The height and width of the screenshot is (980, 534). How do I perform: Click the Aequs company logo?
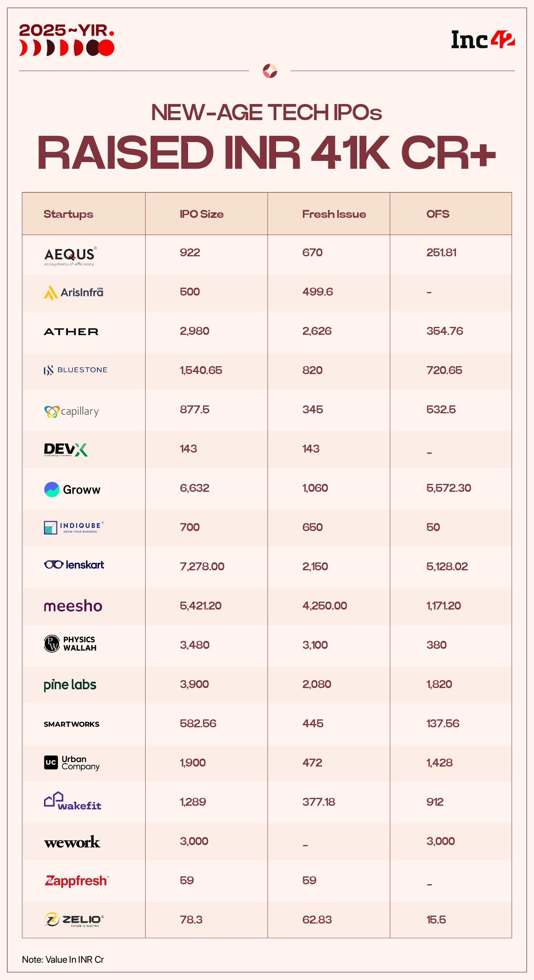tap(70, 256)
